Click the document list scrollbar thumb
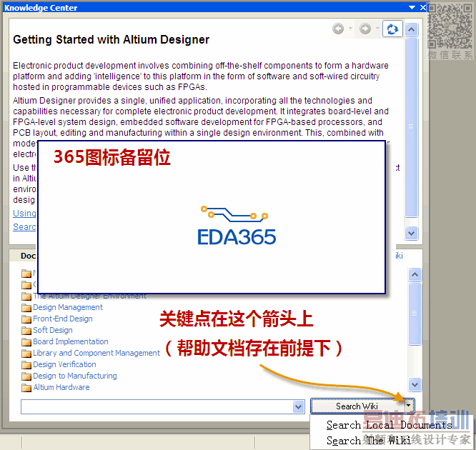 tap(415, 314)
